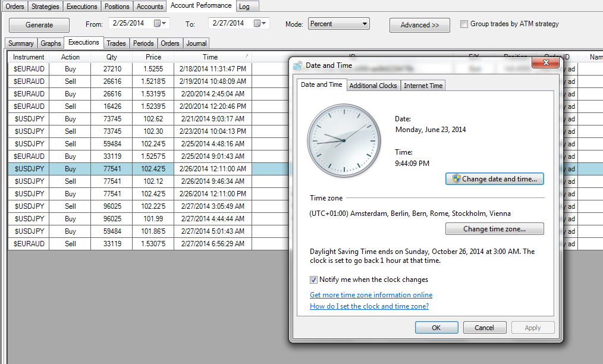The image size is (603, 364).
Task: Open Get more time zone information online
Action: pos(371,295)
